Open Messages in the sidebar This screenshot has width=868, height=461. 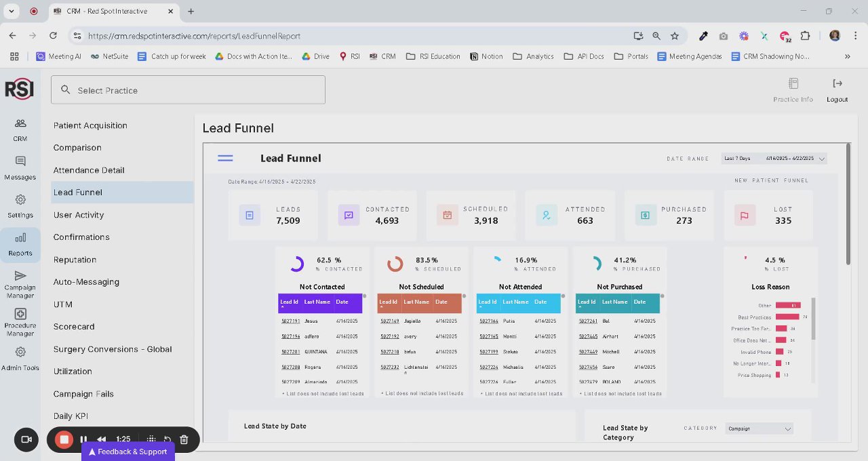20,168
